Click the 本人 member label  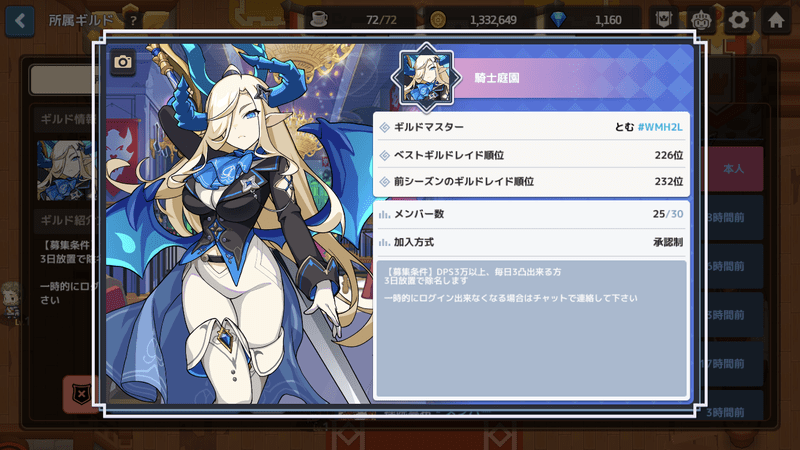click(x=733, y=169)
